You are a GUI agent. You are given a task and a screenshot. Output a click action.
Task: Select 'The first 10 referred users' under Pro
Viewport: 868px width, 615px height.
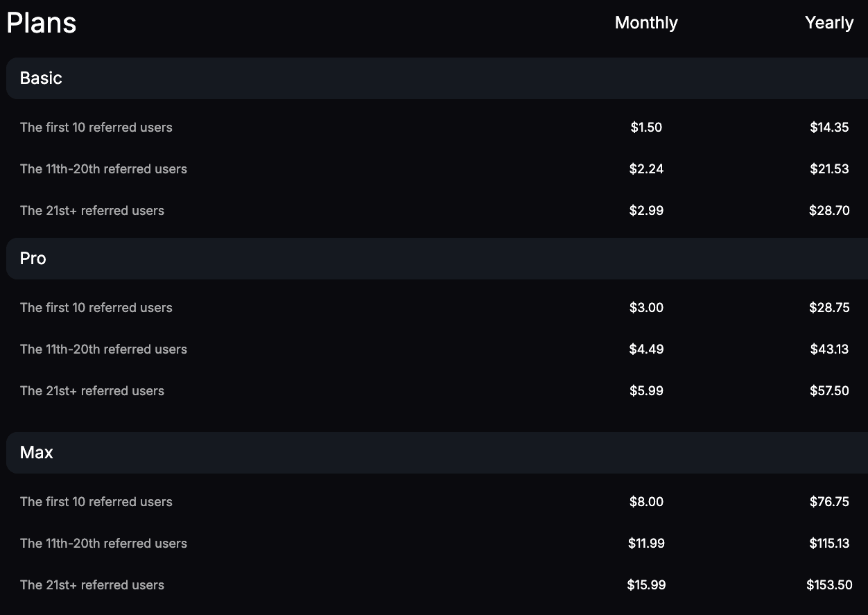pyautogui.click(x=96, y=307)
